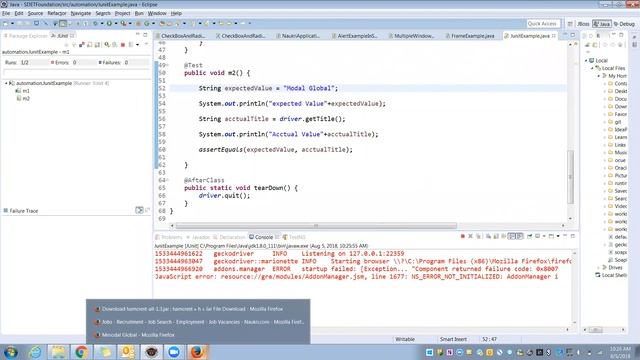The image size is (640, 360).
Task: Click the Failure Trace compare icon
Action: coord(139,210)
